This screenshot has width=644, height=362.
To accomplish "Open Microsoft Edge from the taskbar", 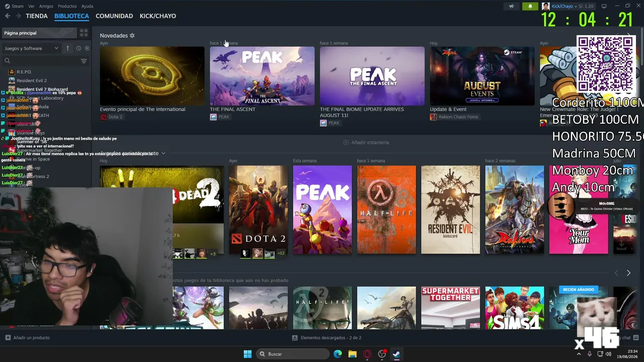I will pos(338,354).
